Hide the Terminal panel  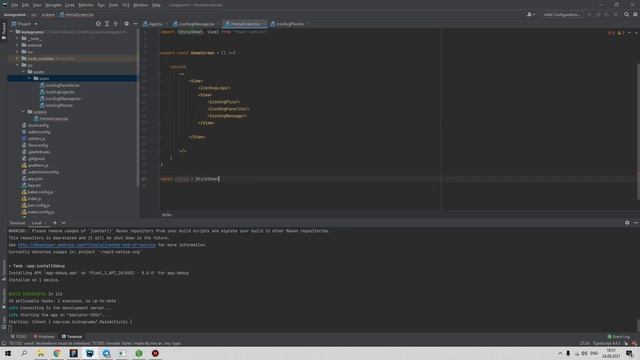click(x=636, y=223)
